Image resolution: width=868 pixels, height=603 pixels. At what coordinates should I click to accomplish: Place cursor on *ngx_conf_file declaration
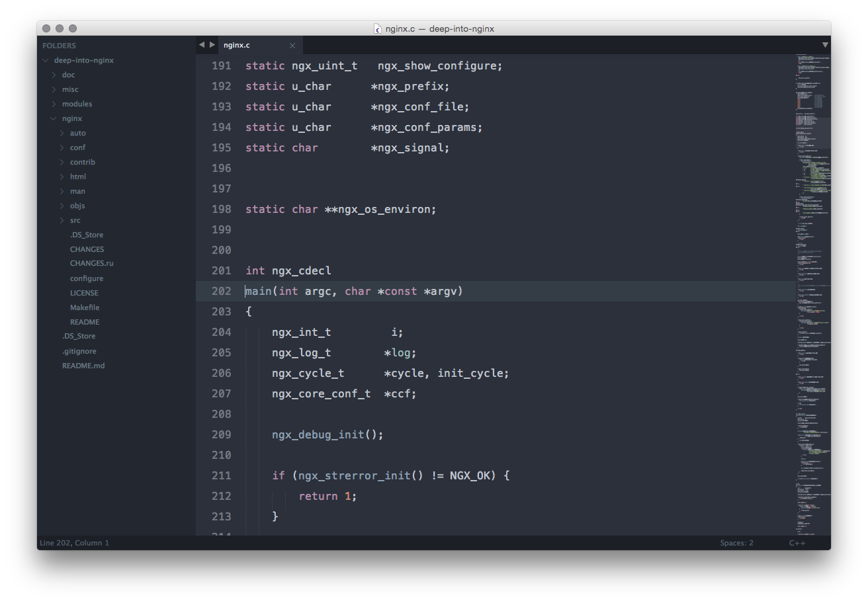[x=420, y=106]
